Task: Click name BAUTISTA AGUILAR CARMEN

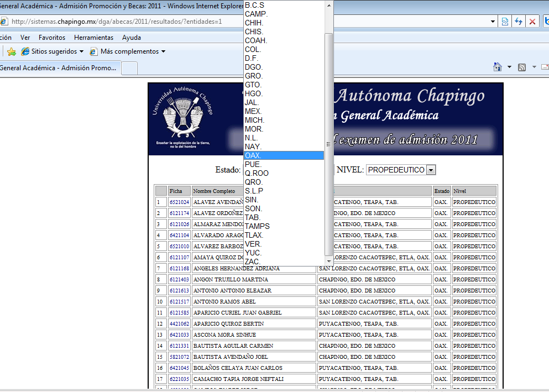Action: (x=233, y=346)
